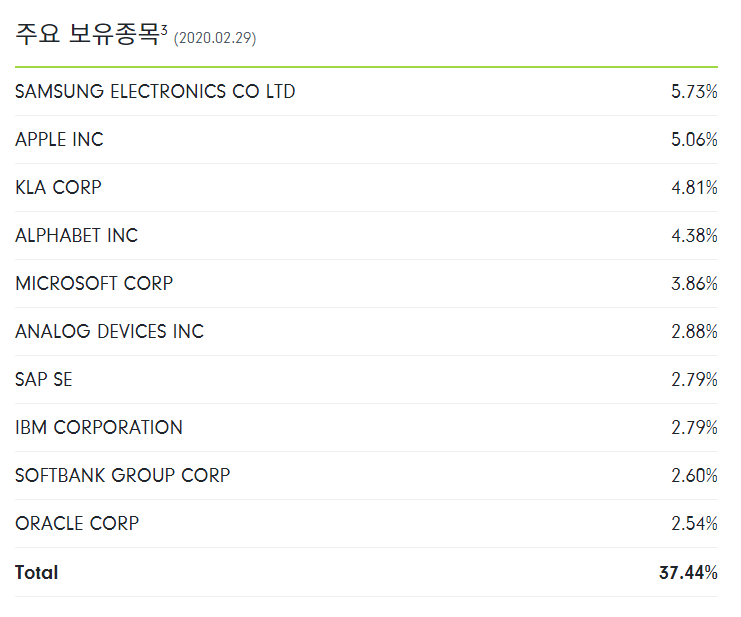Click the 5.73% weight value
This screenshot has height=617, width=741.
694,92
